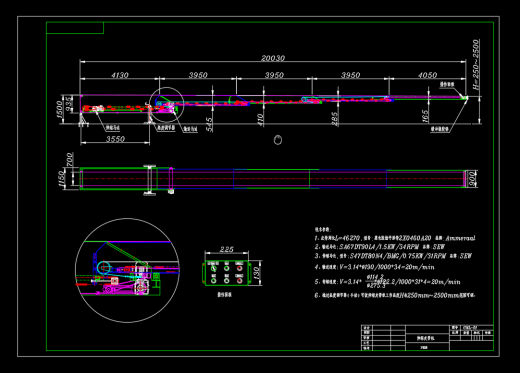Select the cyan pulley in the detail view
520x373 pixels.
(x=104, y=268)
